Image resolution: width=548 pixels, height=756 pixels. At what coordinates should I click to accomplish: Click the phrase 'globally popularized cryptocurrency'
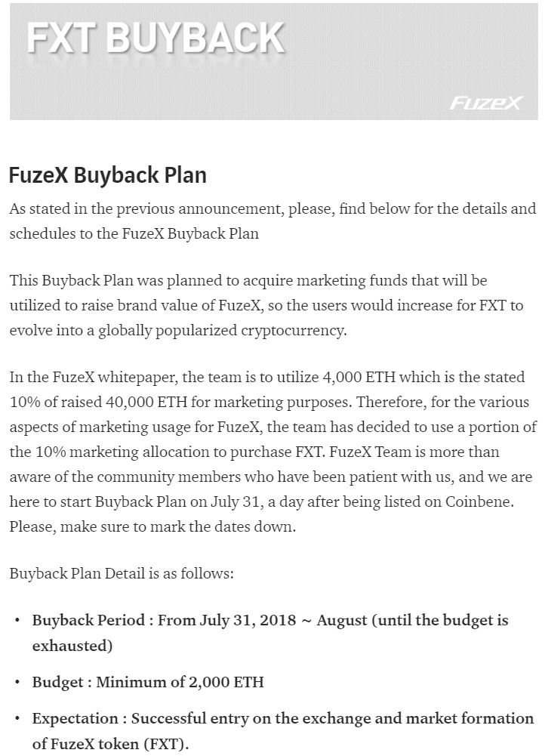(221, 331)
